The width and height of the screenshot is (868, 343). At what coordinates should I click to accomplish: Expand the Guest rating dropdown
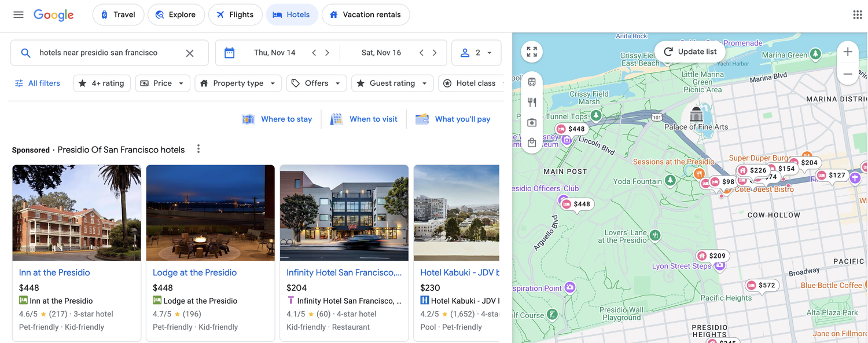click(392, 83)
